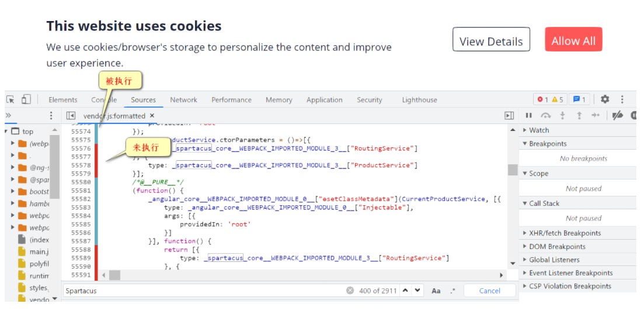644x314 pixels.
Task: Deactivate breakpoints icon in debugger toolbar
Action: (x=617, y=116)
